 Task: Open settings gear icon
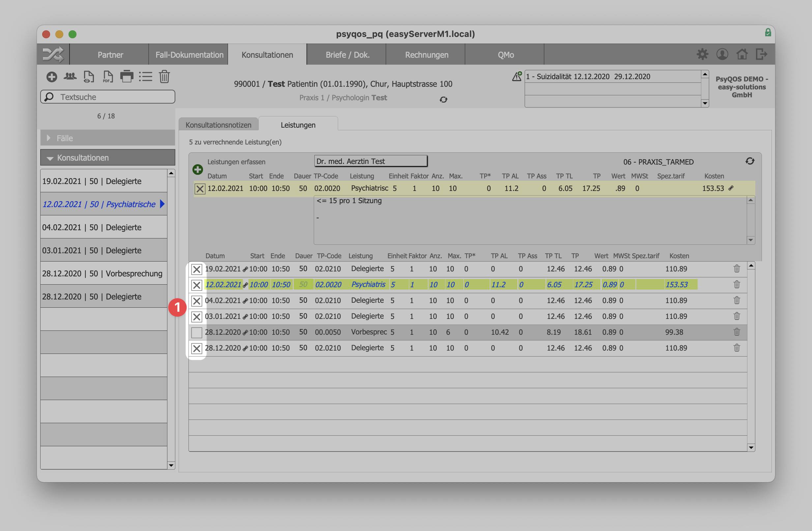coord(703,54)
